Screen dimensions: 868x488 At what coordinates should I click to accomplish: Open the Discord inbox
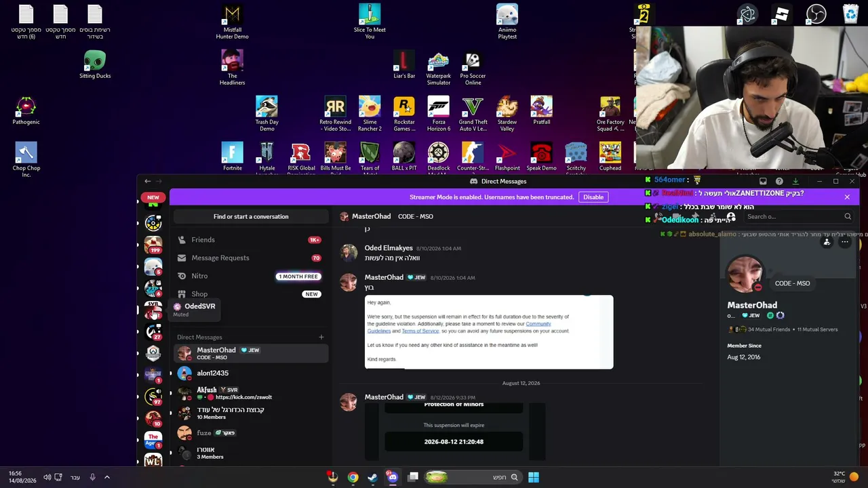pyautogui.click(x=763, y=181)
